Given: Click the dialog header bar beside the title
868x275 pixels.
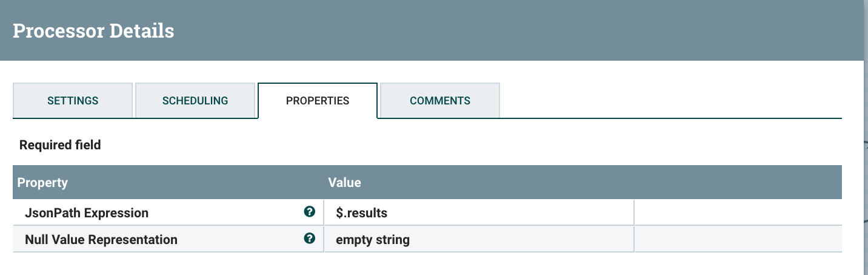Looking at the screenshot, I should tap(485, 30).
